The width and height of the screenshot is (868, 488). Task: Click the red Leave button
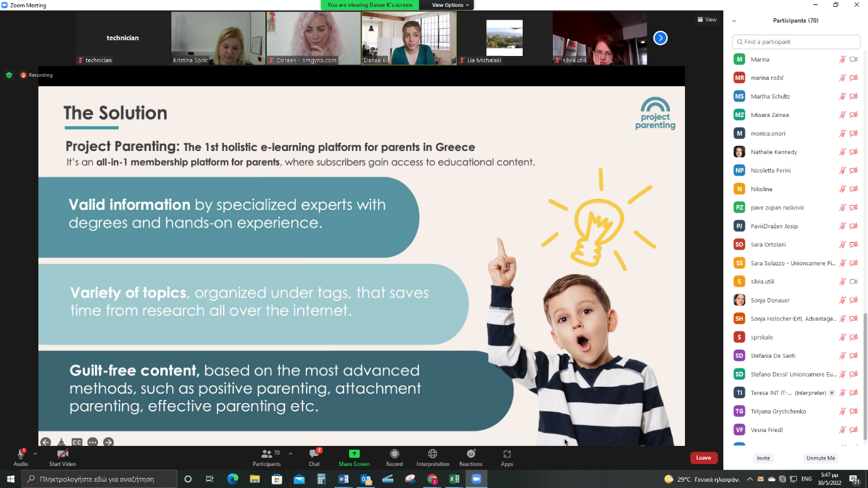[703, 458]
